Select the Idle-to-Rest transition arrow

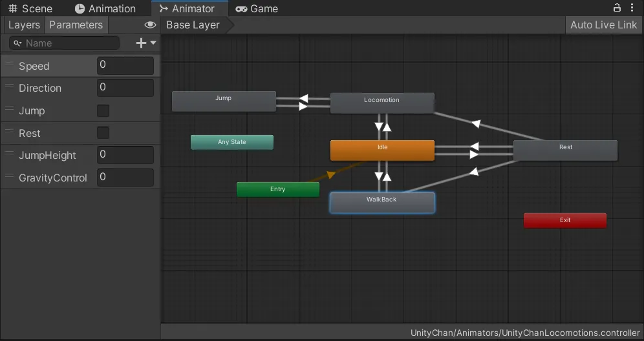coord(473,154)
